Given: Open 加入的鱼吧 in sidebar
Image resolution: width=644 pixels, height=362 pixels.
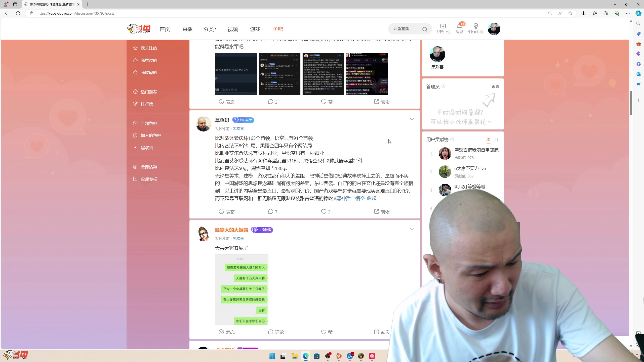Looking at the screenshot, I should 147,135.
